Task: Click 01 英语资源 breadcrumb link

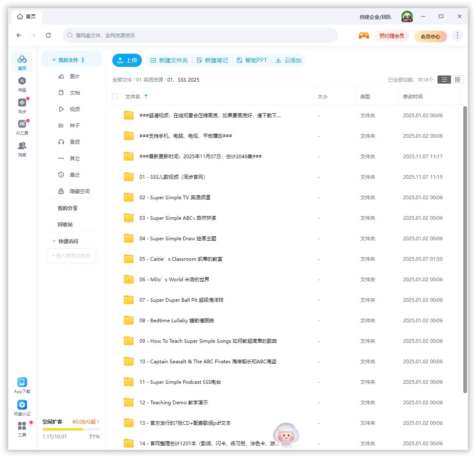Action: point(150,80)
